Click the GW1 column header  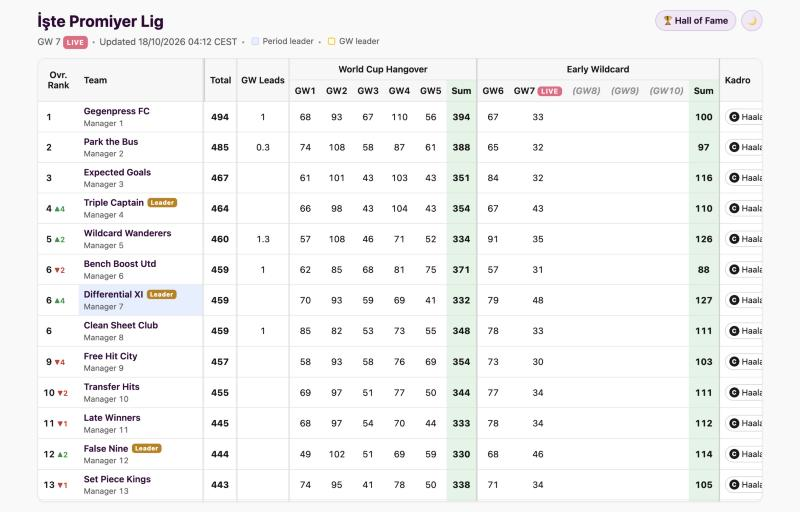[x=305, y=91]
